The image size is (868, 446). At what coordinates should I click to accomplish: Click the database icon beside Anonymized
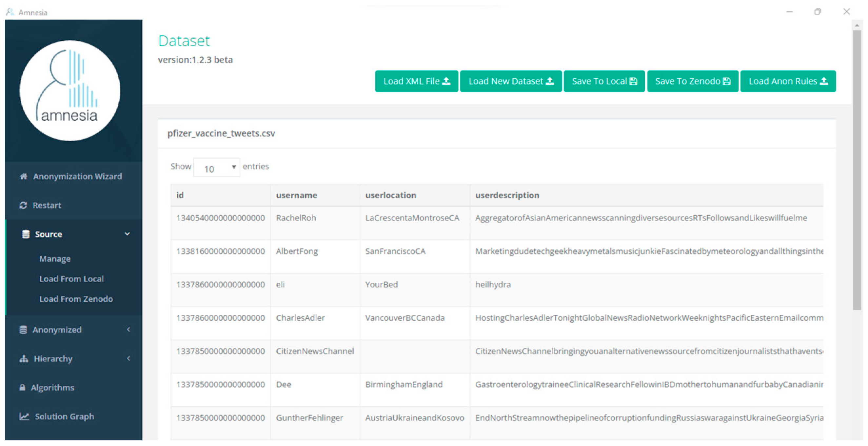coord(23,330)
